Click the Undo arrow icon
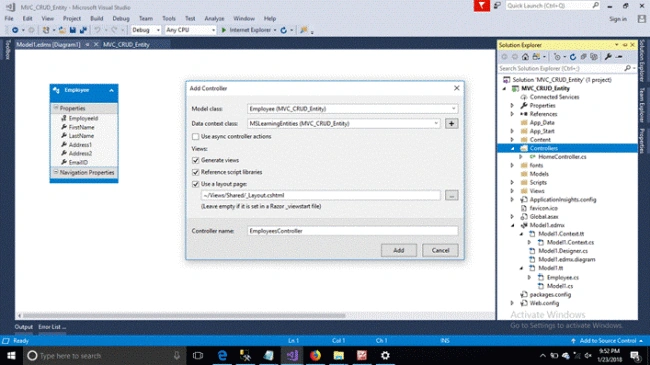This screenshot has width=650, height=365. 97,30
